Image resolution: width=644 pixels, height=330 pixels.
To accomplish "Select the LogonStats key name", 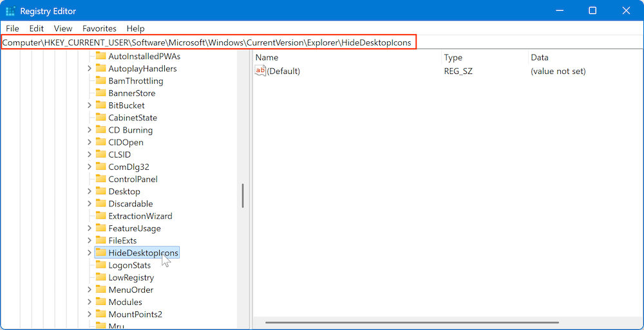I will point(129,266).
